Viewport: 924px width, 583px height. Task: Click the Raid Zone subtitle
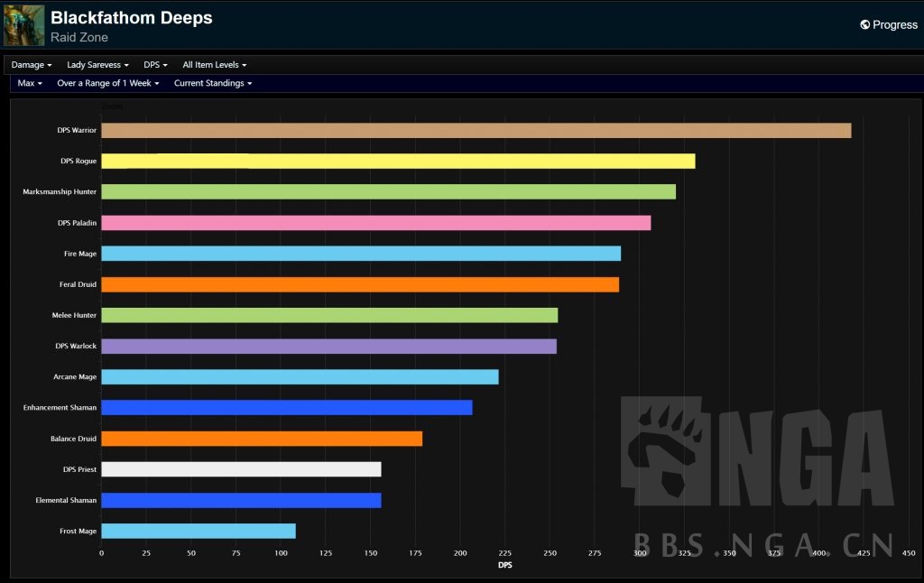(x=79, y=37)
